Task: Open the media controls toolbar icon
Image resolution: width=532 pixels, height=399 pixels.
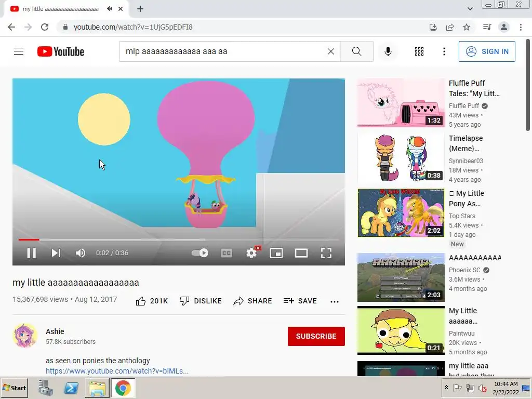Action: [487, 27]
